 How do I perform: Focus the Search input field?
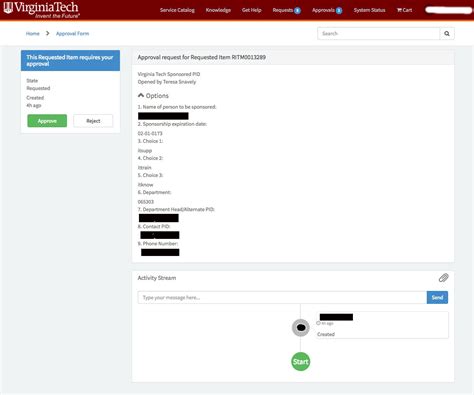pyautogui.click(x=379, y=33)
